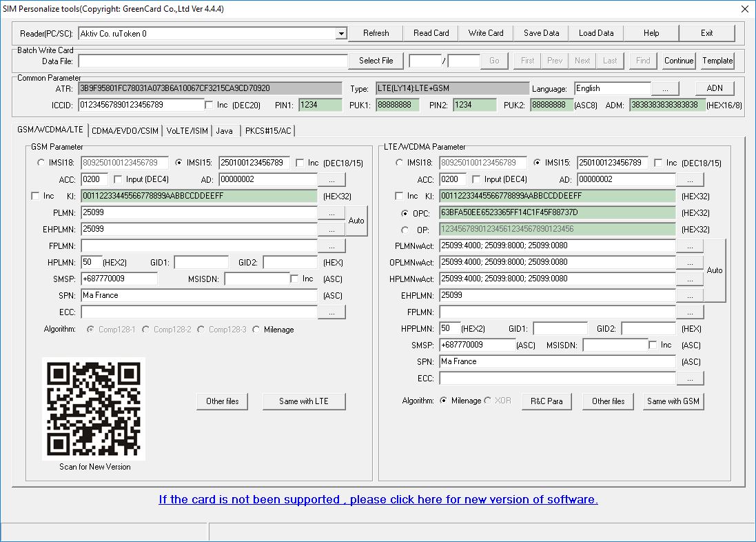Choose the OP radio button in LTE

pyautogui.click(x=405, y=230)
